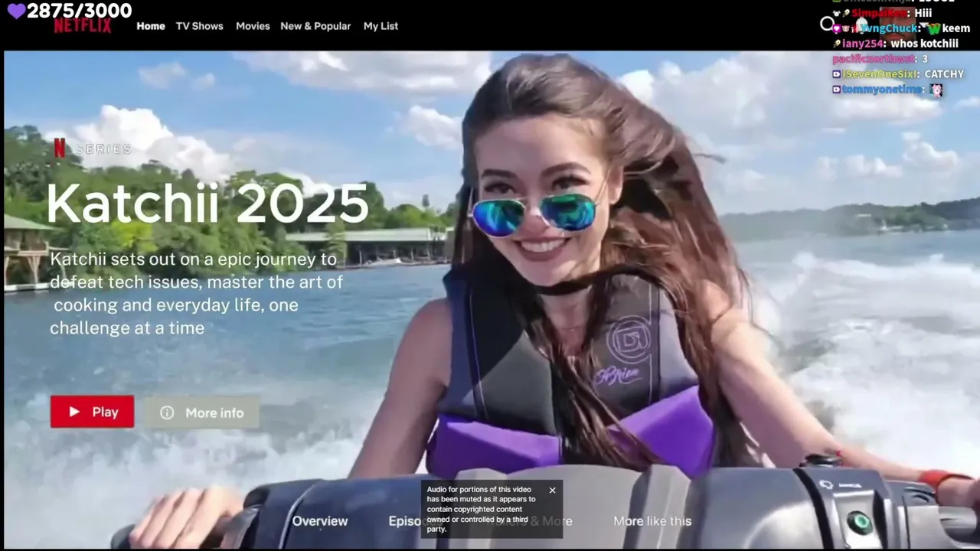The width and height of the screenshot is (980, 551).
Task: Click the Netflix logo
Action: 83,26
